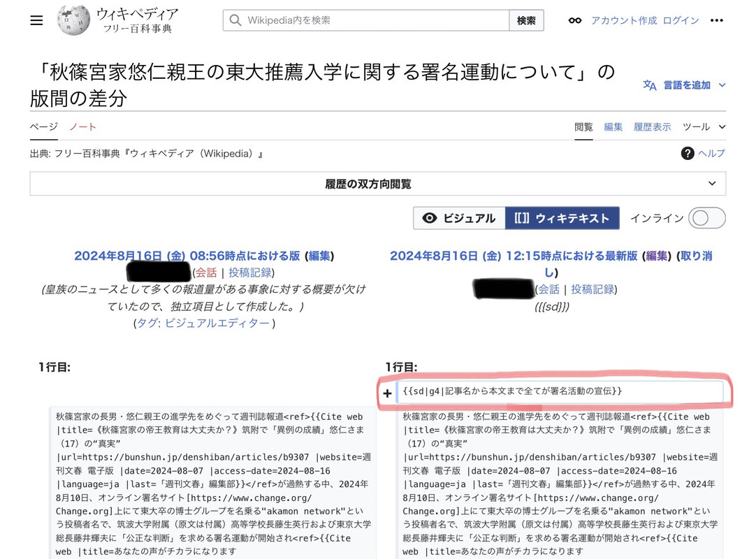This screenshot has width=756, height=559.
Task: Click 取り消し undo link
Action: point(695,256)
